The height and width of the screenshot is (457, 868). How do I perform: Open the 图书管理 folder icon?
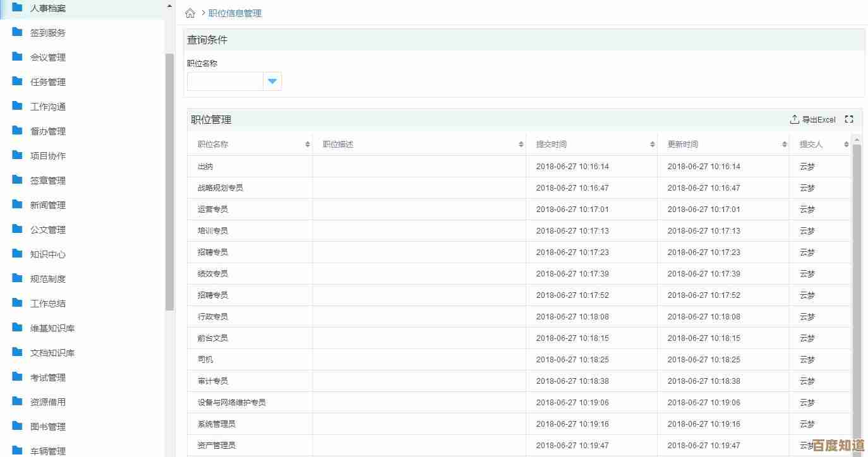(x=18, y=426)
